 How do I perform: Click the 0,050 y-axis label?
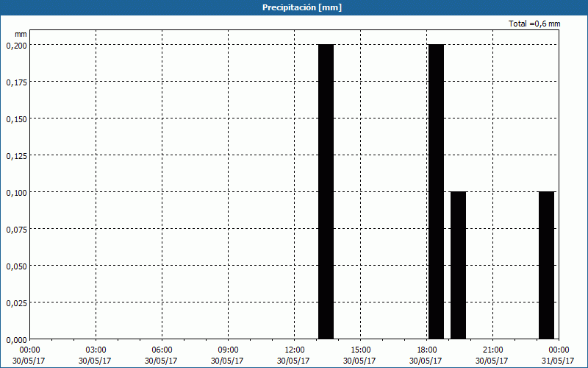pyautogui.click(x=16, y=266)
